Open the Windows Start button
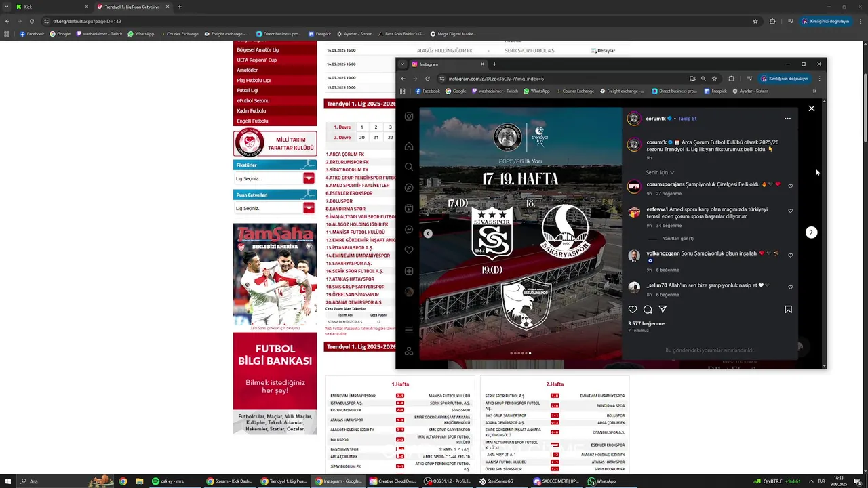The image size is (868, 488). coord(9,481)
